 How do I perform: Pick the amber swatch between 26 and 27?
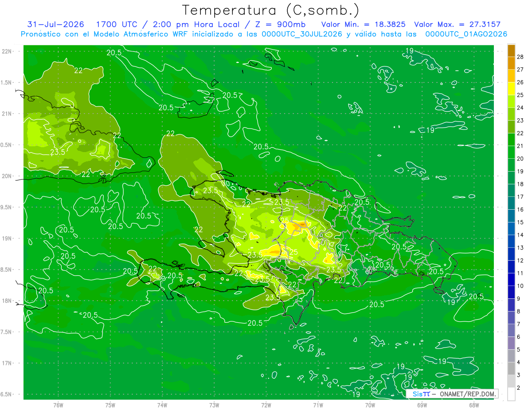click(x=511, y=76)
